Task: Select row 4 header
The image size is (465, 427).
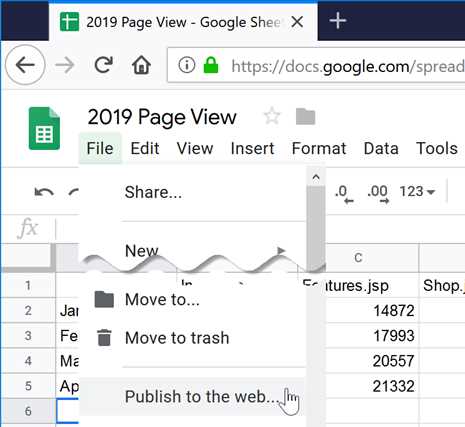Action: (28, 361)
